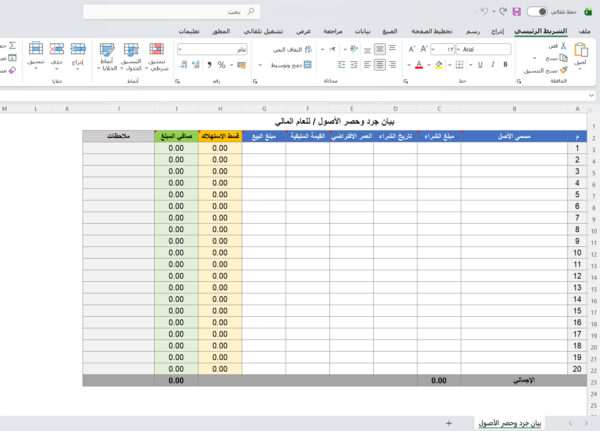
Task: Switch to the Page Layout ribbon tab
Action: tap(432, 31)
